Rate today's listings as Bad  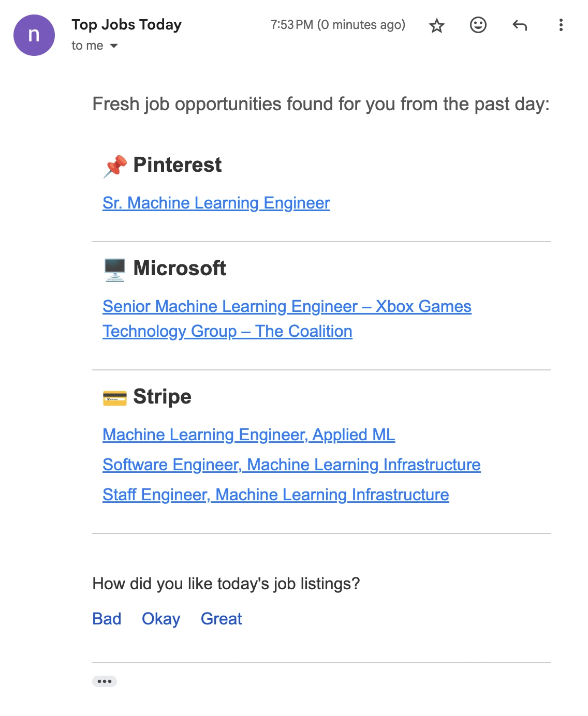tap(107, 619)
